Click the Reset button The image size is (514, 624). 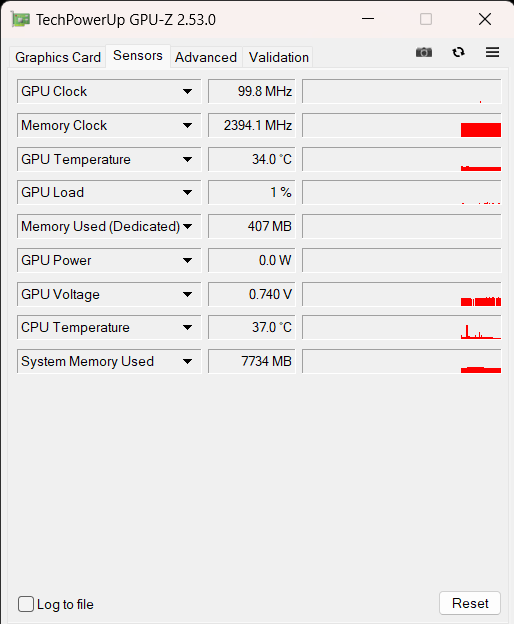[470, 603]
